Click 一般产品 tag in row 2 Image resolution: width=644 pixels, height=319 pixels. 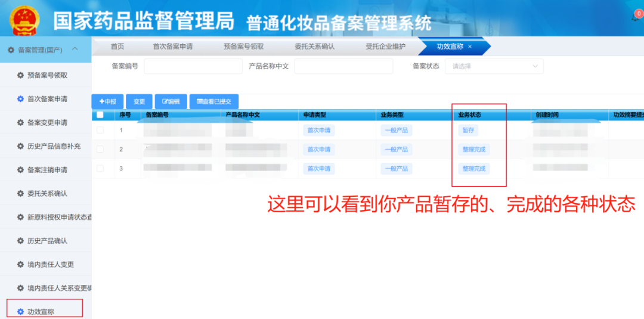(397, 150)
